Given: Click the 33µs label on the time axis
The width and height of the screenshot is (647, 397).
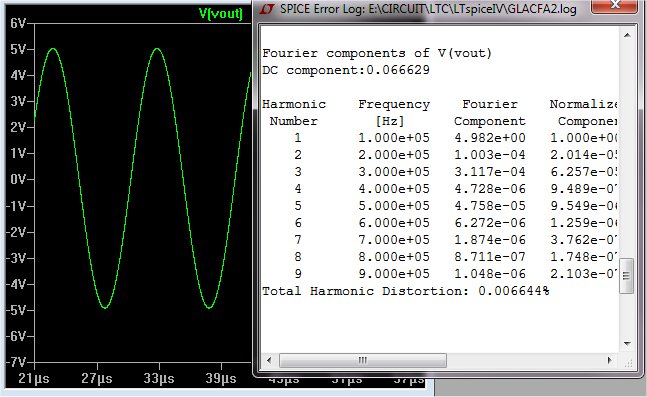Looking at the screenshot, I should 159,378.
